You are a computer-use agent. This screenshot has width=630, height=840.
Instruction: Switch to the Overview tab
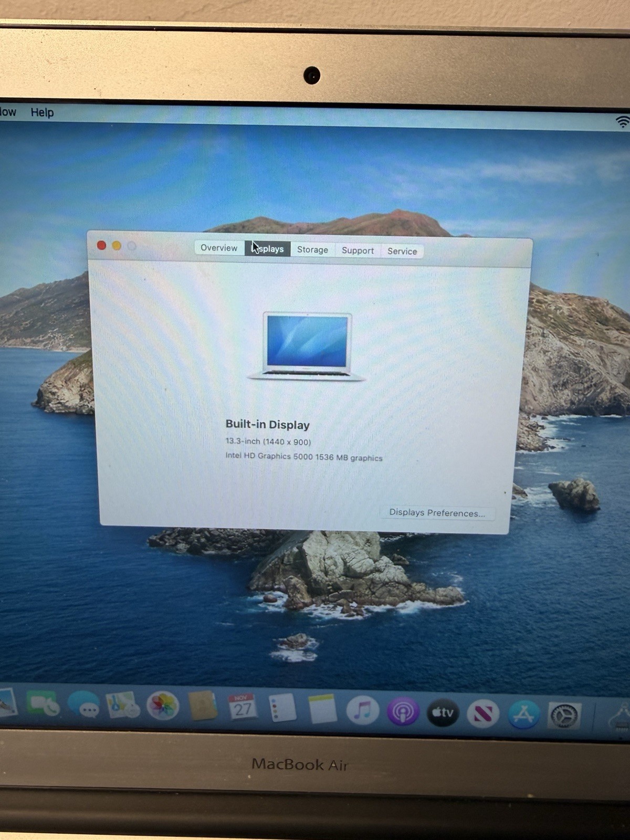click(219, 248)
